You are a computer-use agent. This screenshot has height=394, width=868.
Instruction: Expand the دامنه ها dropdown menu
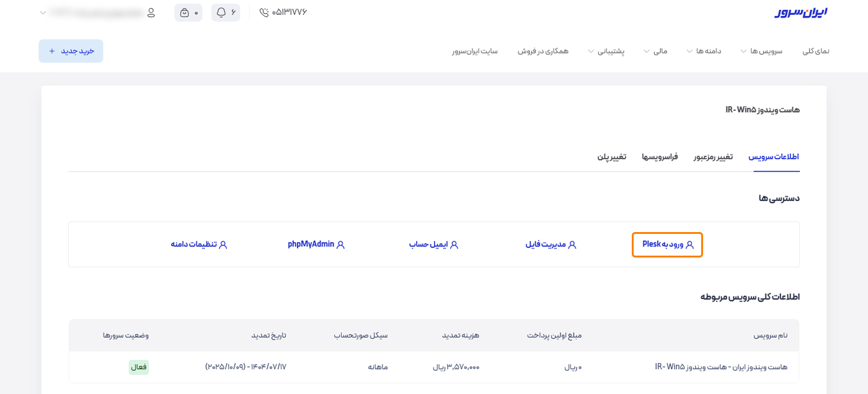pos(707,51)
